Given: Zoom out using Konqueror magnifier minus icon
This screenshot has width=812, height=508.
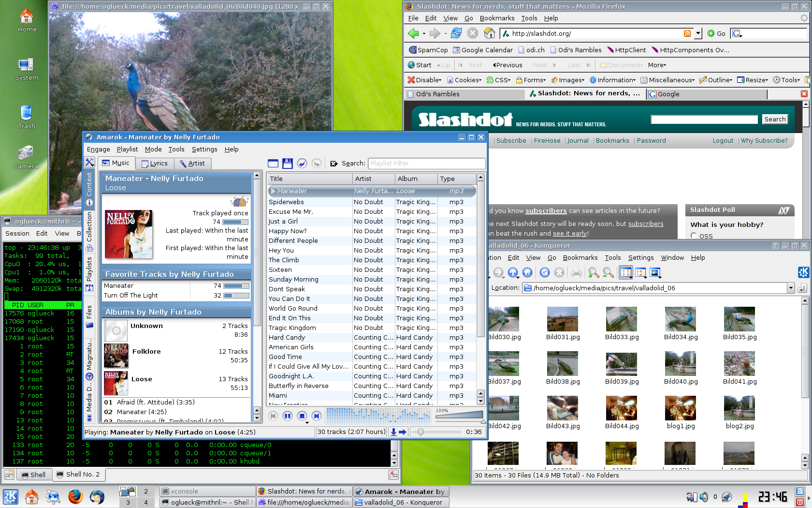Looking at the screenshot, I should pyautogui.click(x=608, y=272).
